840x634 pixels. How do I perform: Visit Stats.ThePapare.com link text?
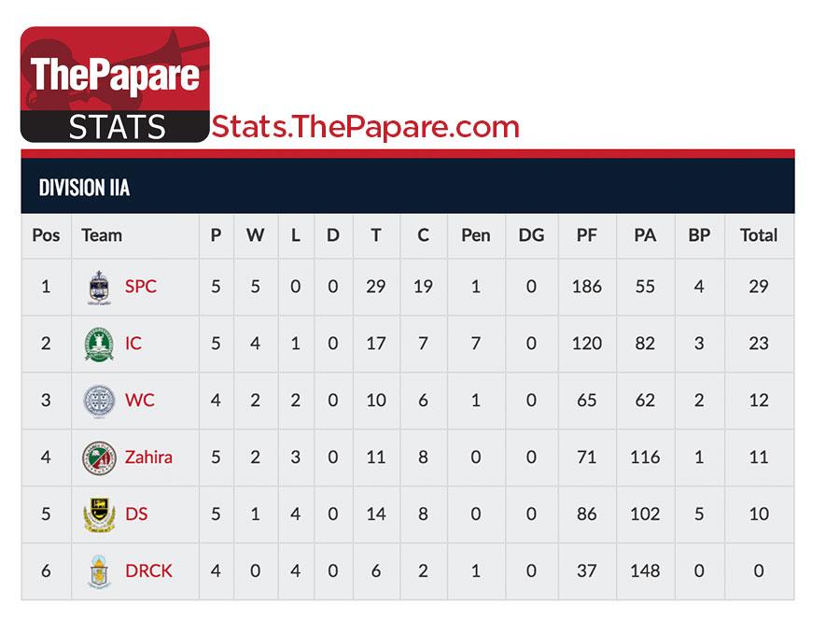click(x=365, y=126)
